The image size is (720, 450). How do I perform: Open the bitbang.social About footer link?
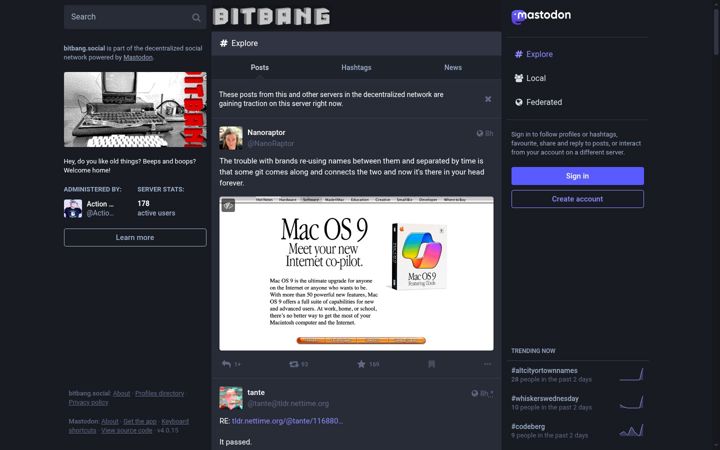pos(121,394)
